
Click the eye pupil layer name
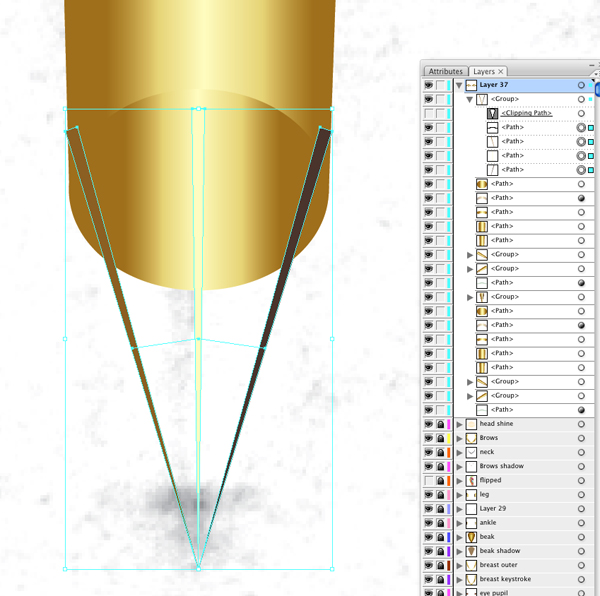pos(494,593)
